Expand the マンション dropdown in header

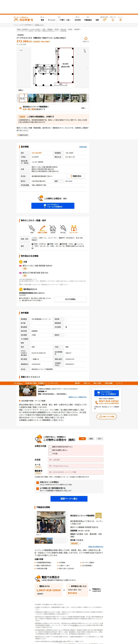click(52, 20)
